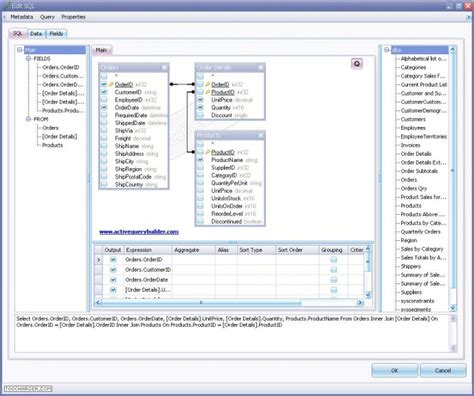Click the grid scroll-left arrow
Viewport: 474px width, 396px height.
pos(98,303)
